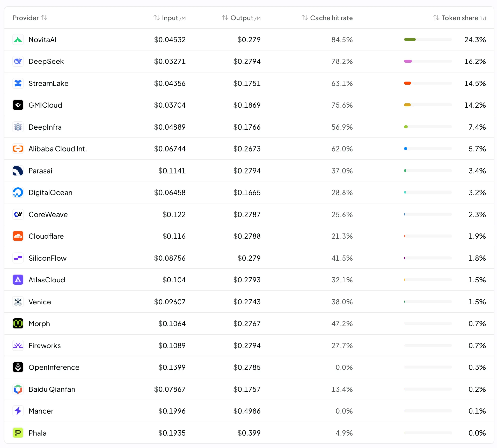Click the NovitaAI provider logo icon

coord(18,40)
